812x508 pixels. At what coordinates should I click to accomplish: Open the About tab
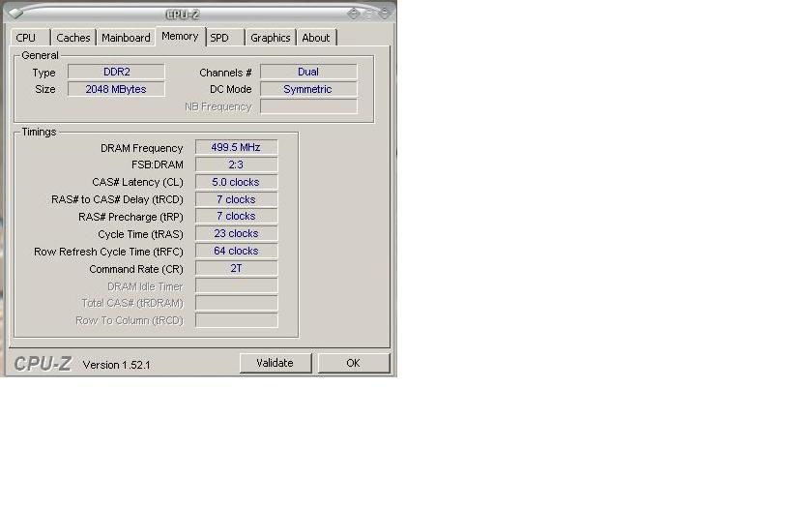[316, 38]
